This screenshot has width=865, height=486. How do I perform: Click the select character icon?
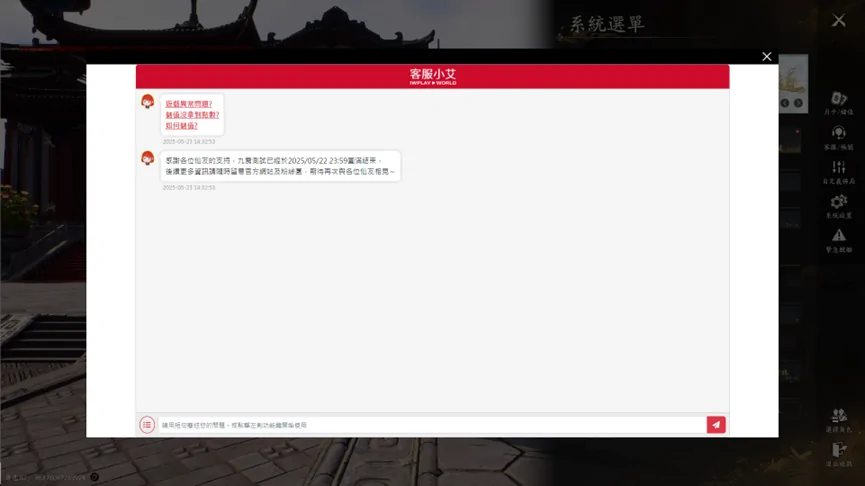[x=839, y=420]
